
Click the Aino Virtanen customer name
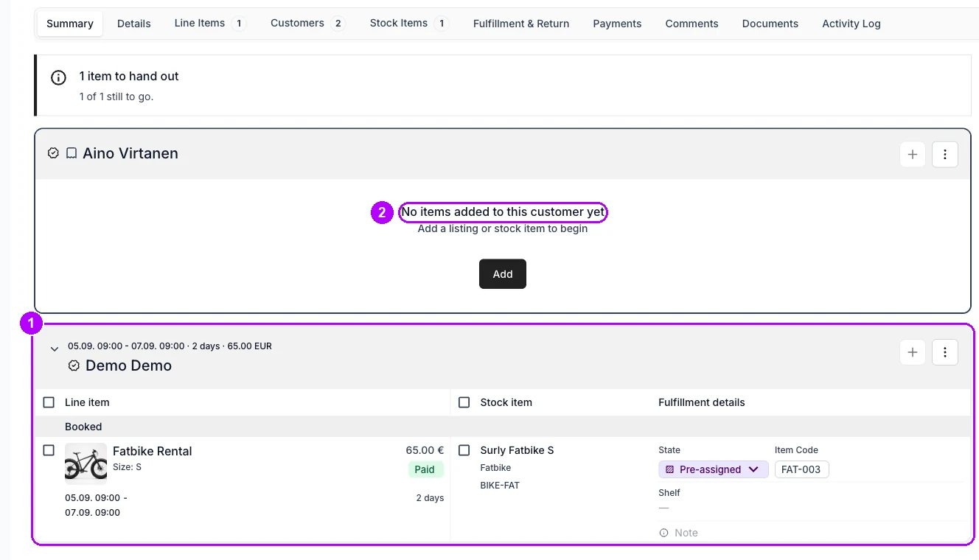tap(130, 153)
